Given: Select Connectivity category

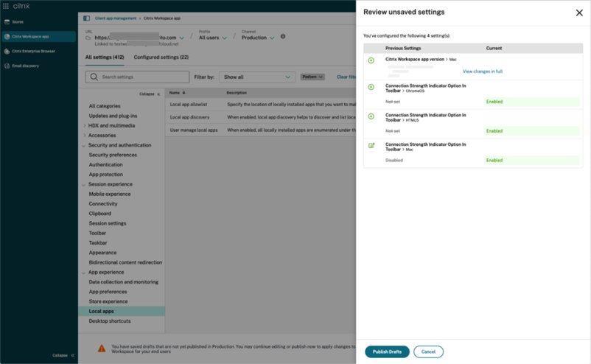Looking at the screenshot, I should (x=103, y=204).
